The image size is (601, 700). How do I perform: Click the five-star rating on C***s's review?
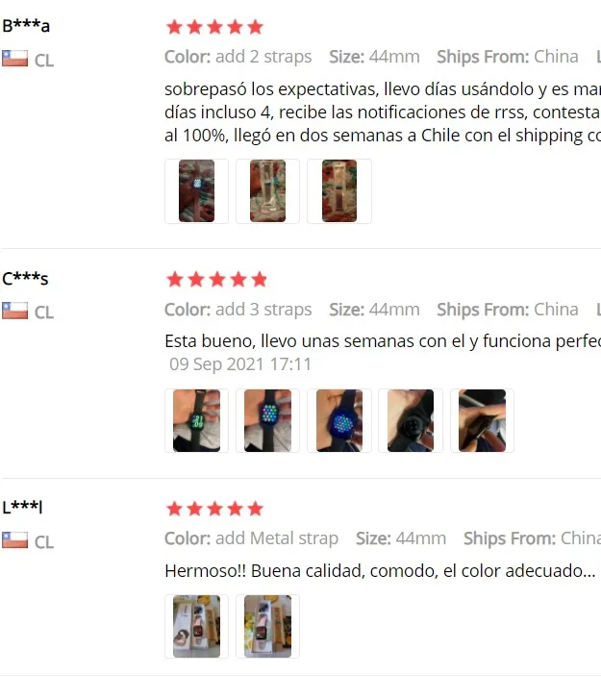pos(216,280)
